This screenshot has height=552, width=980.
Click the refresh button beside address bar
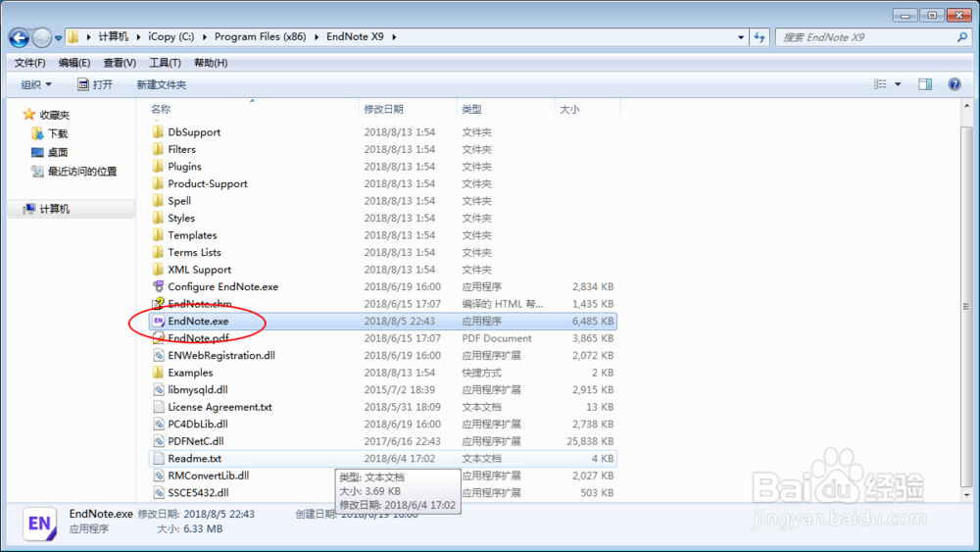coord(759,37)
